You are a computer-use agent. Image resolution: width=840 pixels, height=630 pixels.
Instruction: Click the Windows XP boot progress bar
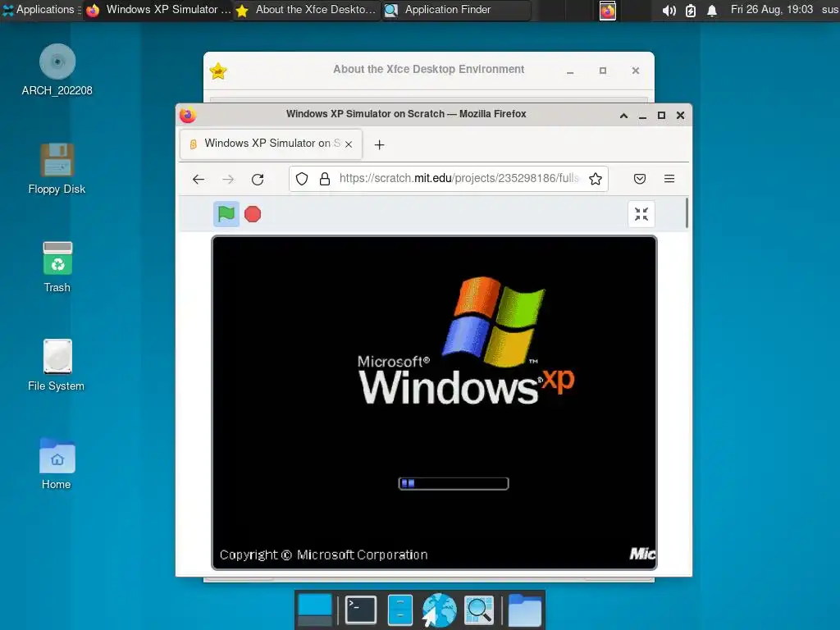(x=453, y=484)
